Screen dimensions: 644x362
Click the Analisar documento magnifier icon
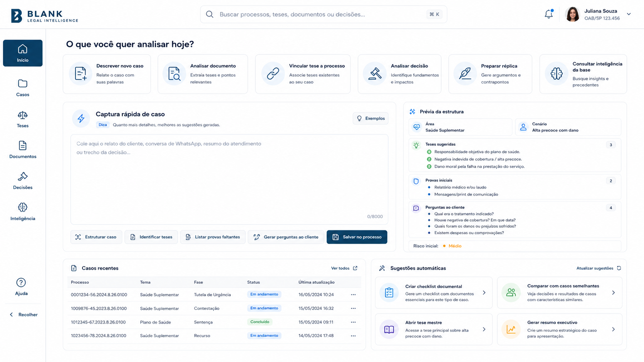pyautogui.click(x=174, y=73)
